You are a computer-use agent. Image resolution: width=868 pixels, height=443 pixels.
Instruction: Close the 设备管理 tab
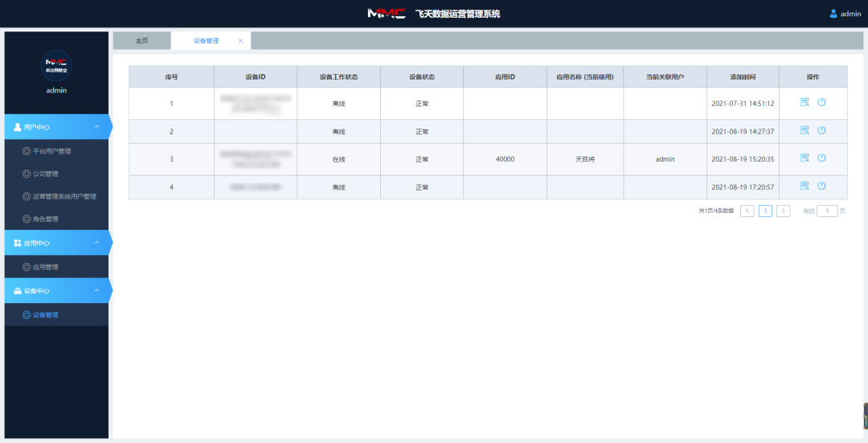click(x=240, y=40)
